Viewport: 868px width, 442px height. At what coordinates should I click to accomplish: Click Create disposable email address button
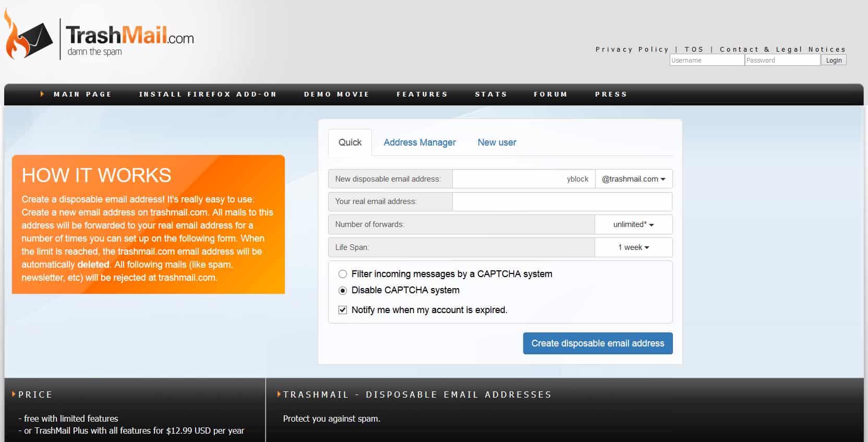pos(598,343)
